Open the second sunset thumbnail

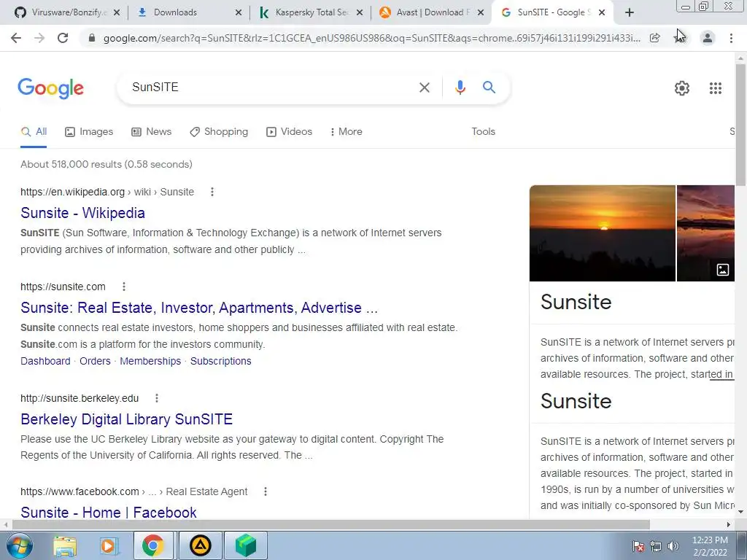[705, 233]
